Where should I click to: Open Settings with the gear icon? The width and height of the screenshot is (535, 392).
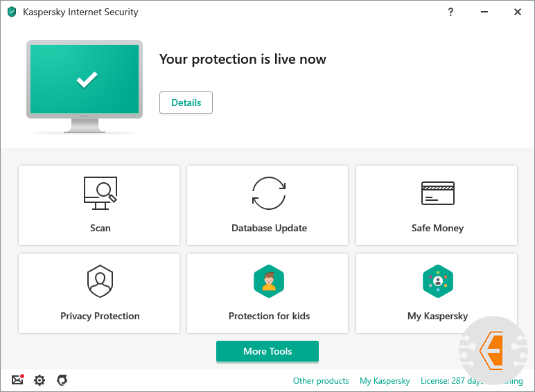[40, 380]
